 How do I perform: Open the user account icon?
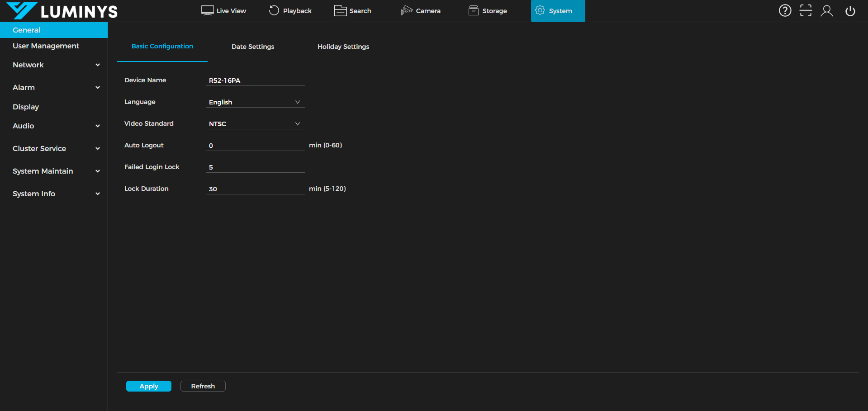(826, 11)
